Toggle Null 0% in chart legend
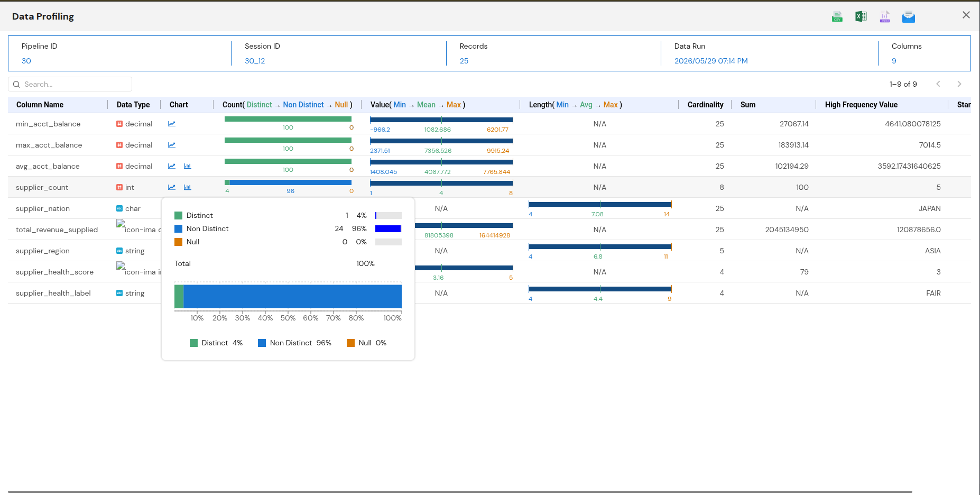 tap(366, 343)
